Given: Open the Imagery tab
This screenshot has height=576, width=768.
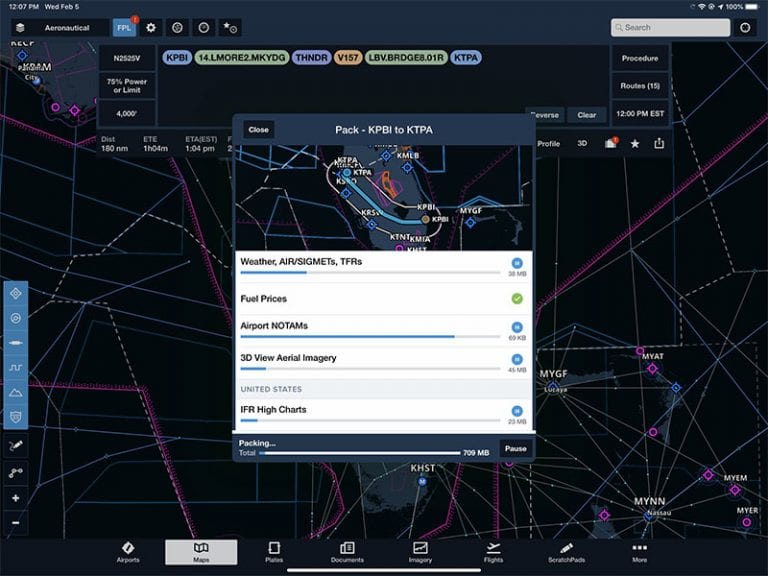Looking at the screenshot, I should click(420, 552).
